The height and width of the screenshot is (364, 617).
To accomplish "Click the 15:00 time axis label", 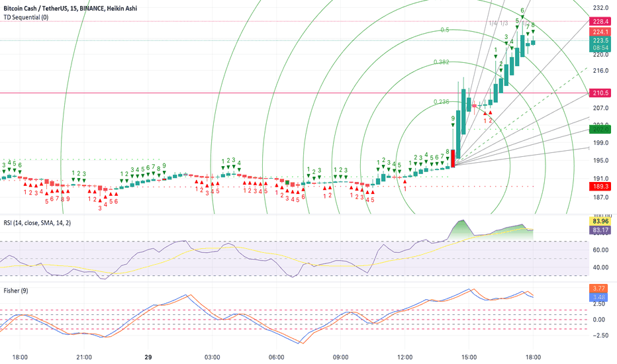I will [x=469, y=357].
